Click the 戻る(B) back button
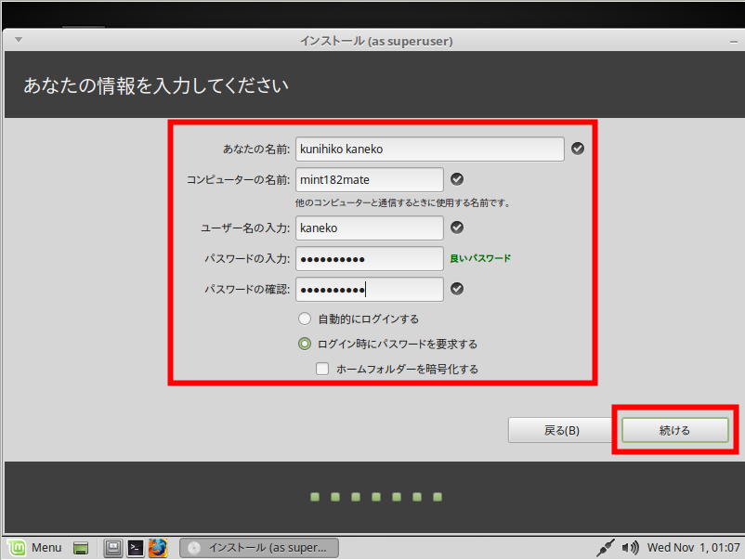 point(561,430)
